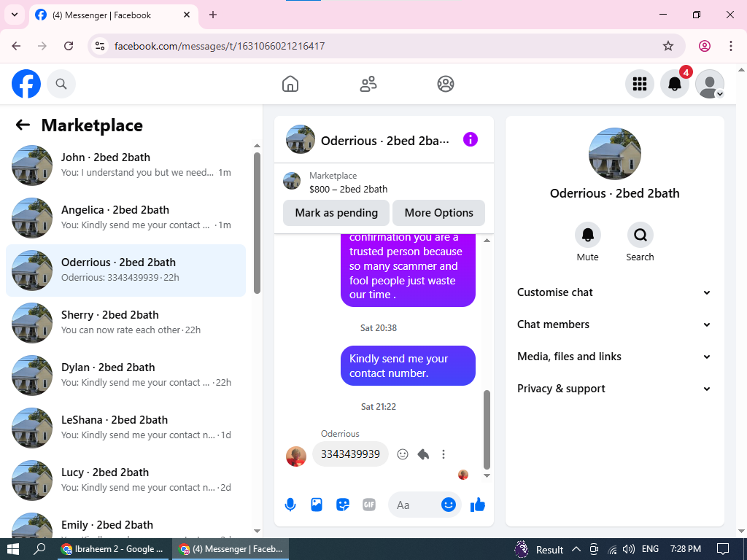Click the conversations list scrollbar thumb
The image size is (747, 560).
click(258, 223)
